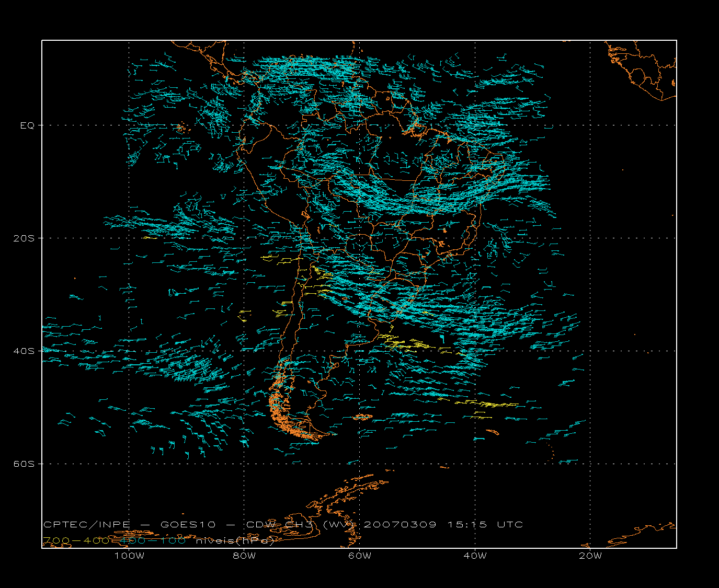Screen dimensions: 719x588
Task: Click the 60S latitude label
Action: [24, 464]
